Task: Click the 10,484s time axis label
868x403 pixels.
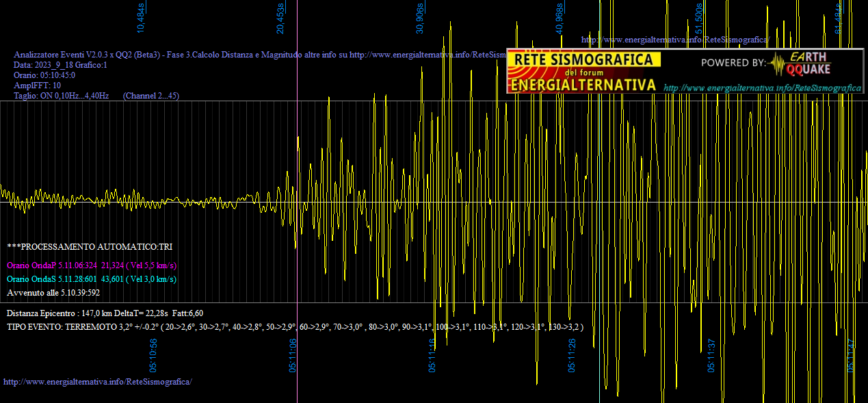Action: pos(141,18)
